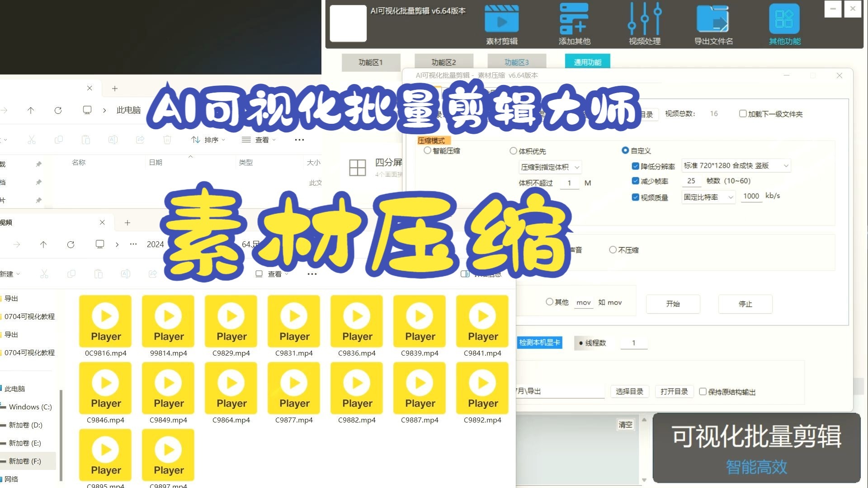
Task: Click the delete trash icon in upper Explorer
Action: [x=167, y=140]
